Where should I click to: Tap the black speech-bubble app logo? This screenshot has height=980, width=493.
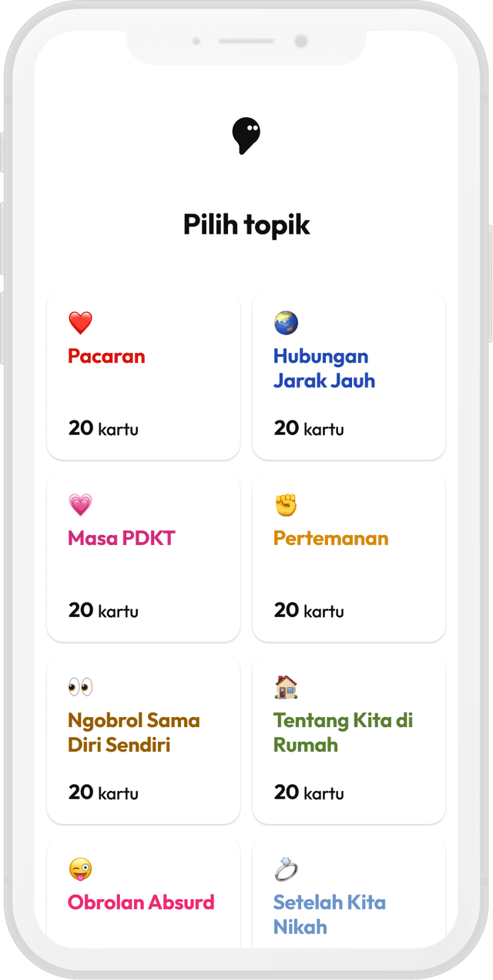pyautogui.click(x=246, y=136)
